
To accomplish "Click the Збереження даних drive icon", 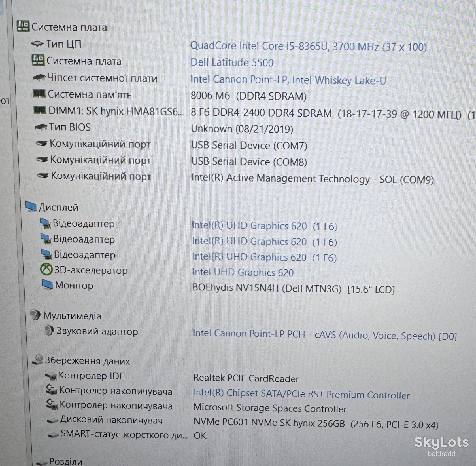I will (x=37, y=360).
